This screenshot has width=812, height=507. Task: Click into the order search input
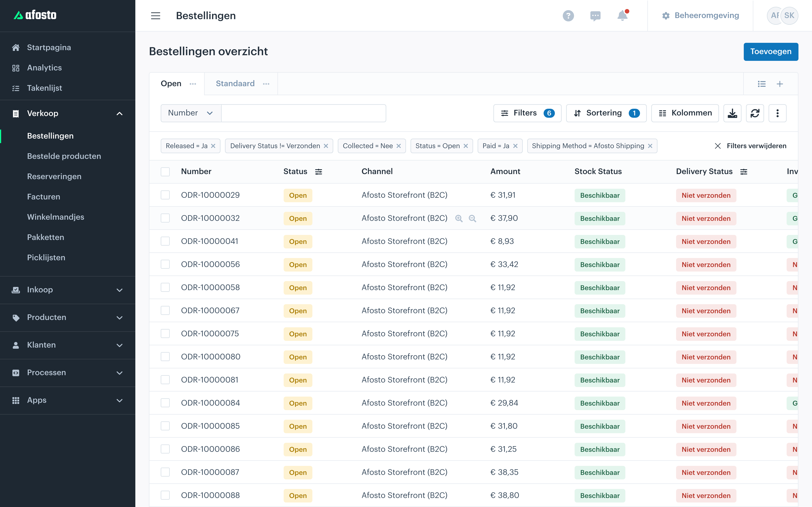(303, 113)
